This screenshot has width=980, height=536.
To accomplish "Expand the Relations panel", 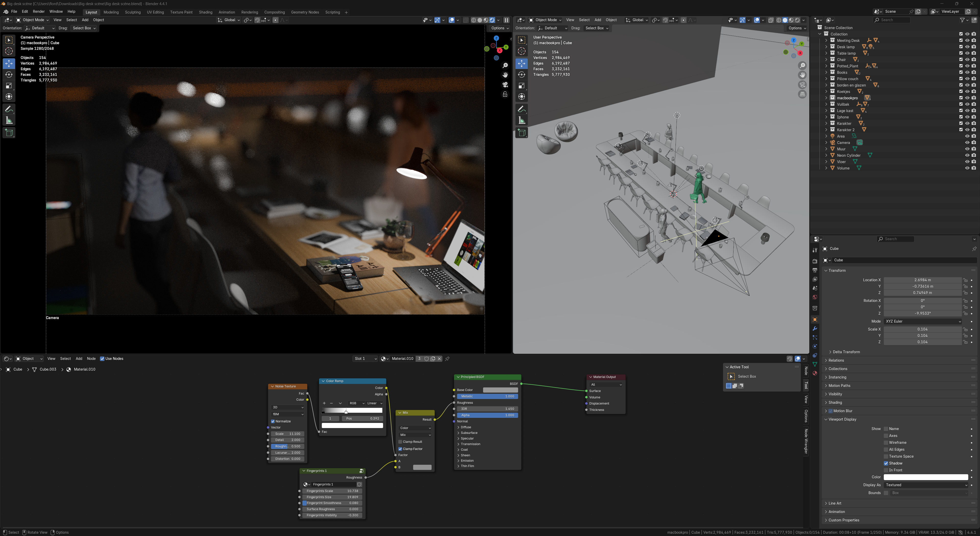I will click(836, 360).
